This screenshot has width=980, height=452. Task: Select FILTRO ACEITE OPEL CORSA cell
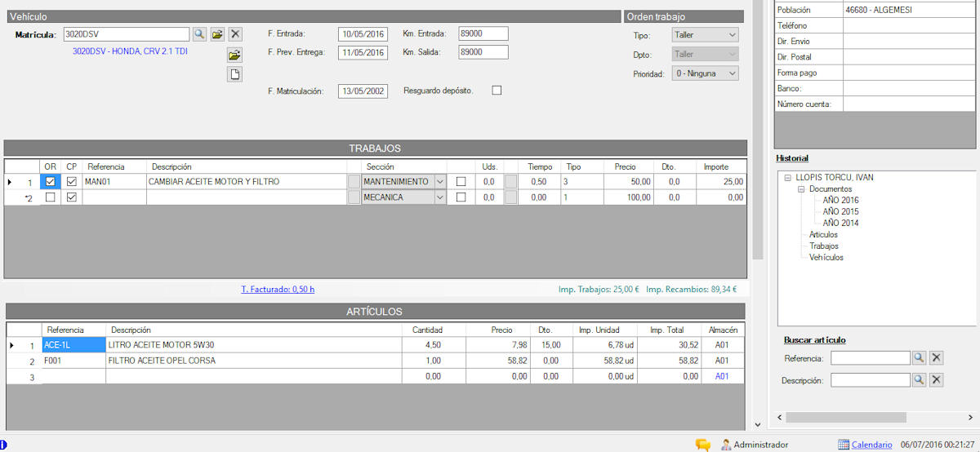tap(253, 361)
